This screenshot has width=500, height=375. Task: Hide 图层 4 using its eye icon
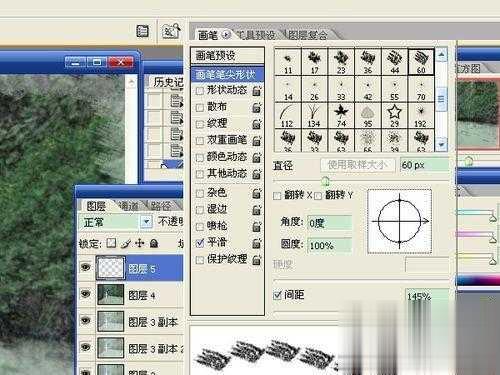(x=86, y=294)
